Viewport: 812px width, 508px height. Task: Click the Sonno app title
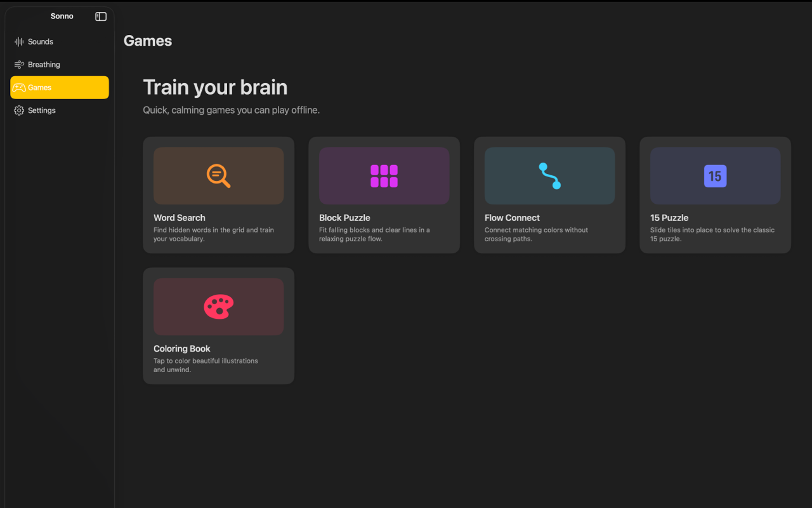click(62, 17)
